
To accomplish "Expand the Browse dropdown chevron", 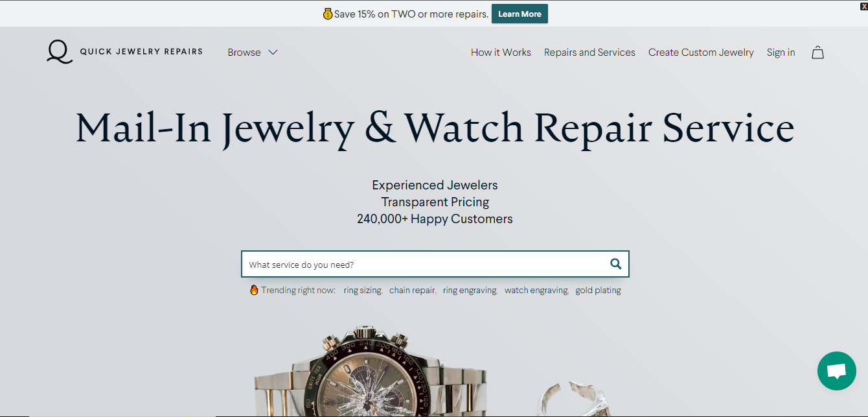I will click(273, 53).
